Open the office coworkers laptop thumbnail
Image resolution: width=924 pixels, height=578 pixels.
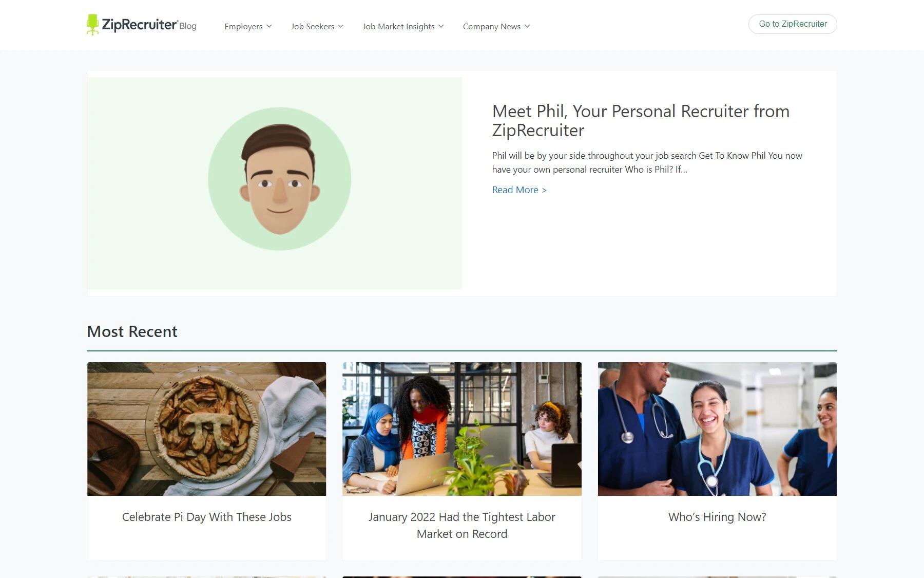click(x=462, y=429)
